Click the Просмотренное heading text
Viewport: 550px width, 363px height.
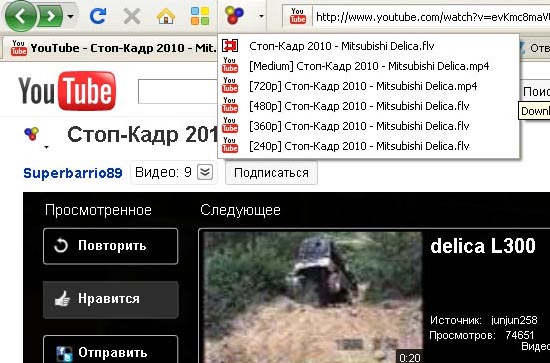(98, 210)
